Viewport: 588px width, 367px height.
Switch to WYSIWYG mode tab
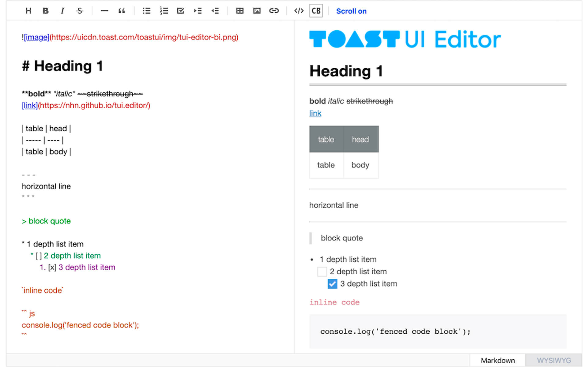(x=554, y=360)
